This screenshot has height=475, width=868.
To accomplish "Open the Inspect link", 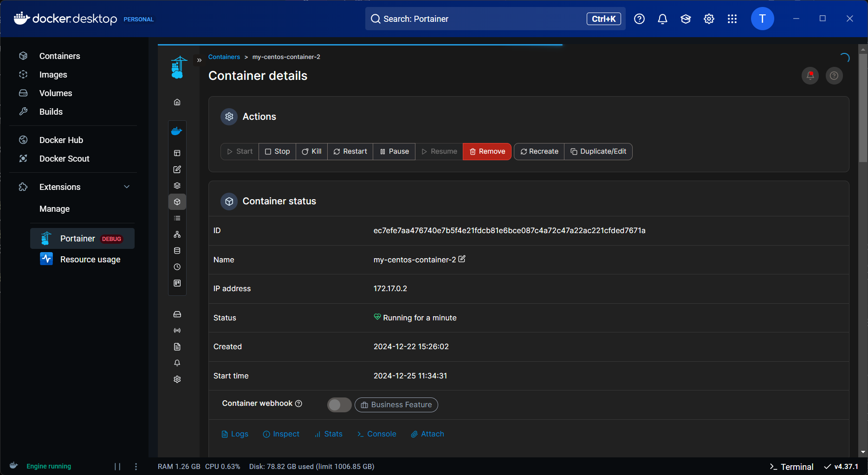I will [x=281, y=434].
